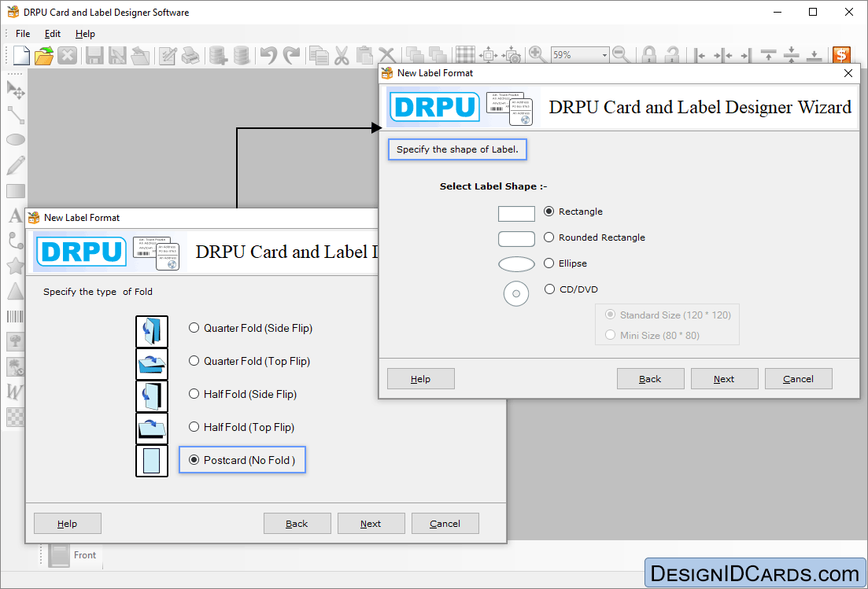The height and width of the screenshot is (589, 868).
Task: Open a file with the folder icon
Action: tap(44, 55)
